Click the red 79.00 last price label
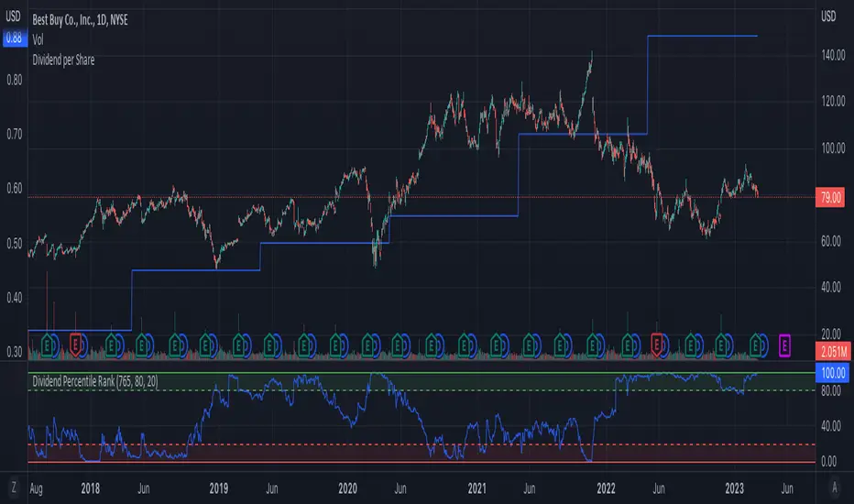 coord(830,197)
